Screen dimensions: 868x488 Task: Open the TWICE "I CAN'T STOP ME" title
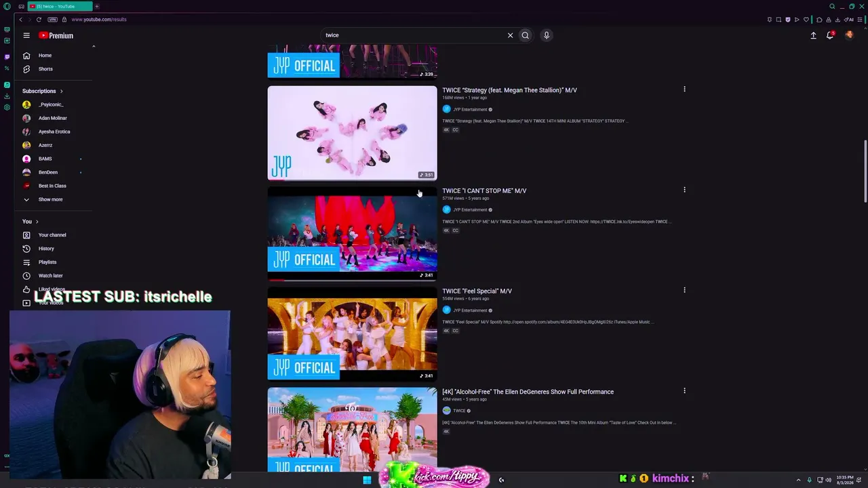(x=484, y=190)
